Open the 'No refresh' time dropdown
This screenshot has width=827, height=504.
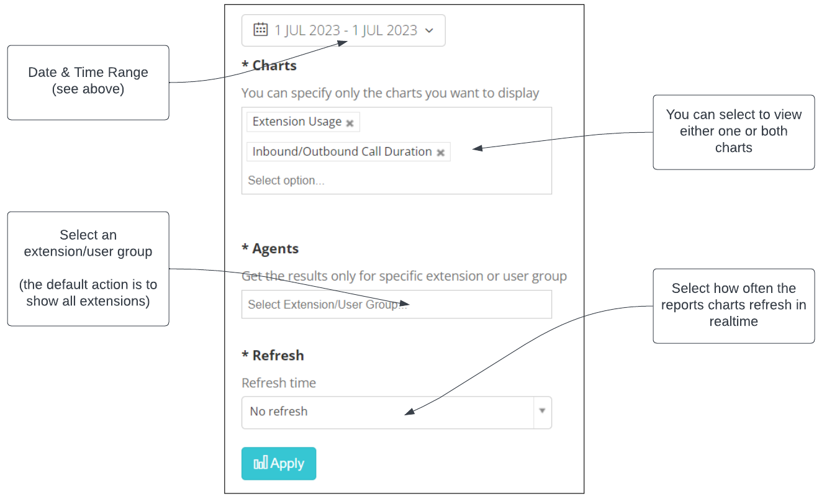pyautogui.click(x=396, y=412)
